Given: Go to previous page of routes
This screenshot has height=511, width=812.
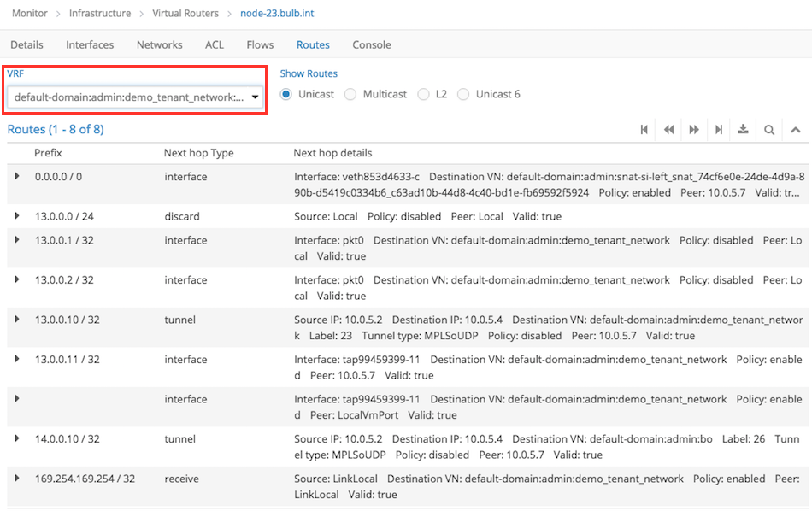Looking at the screenshot, I should [x=668, y=129].
